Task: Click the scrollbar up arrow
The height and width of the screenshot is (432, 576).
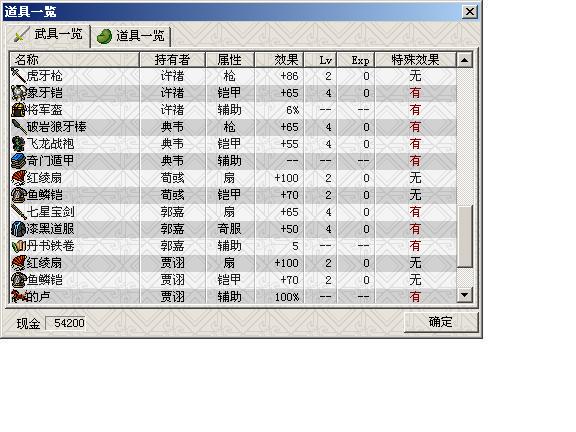Action: pyautogui.click(x=465, y=60)
